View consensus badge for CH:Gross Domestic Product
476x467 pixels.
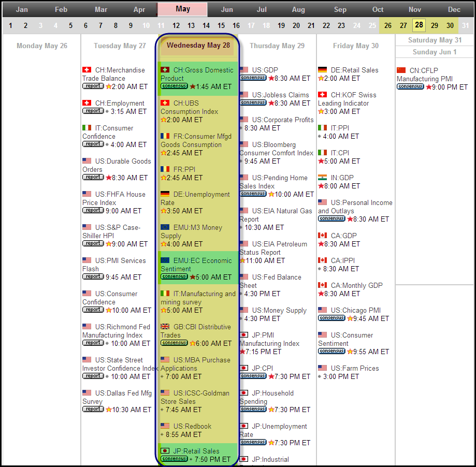(x=174, y=86)
